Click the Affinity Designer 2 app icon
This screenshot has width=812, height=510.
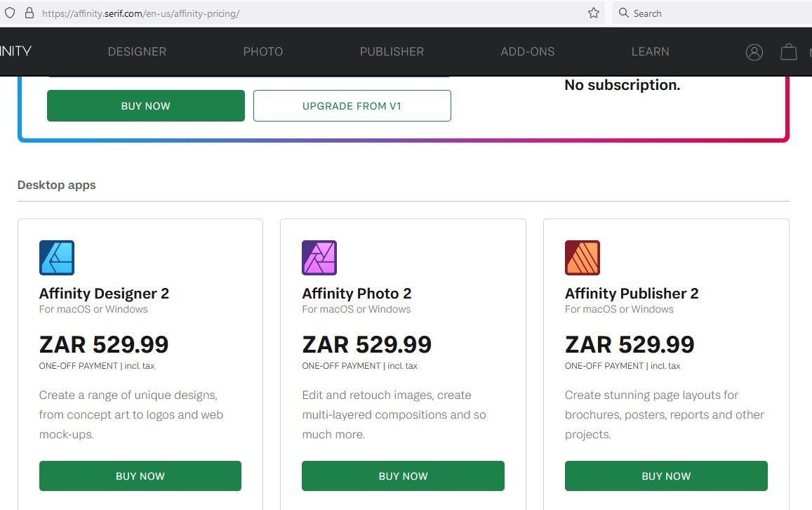57,258
